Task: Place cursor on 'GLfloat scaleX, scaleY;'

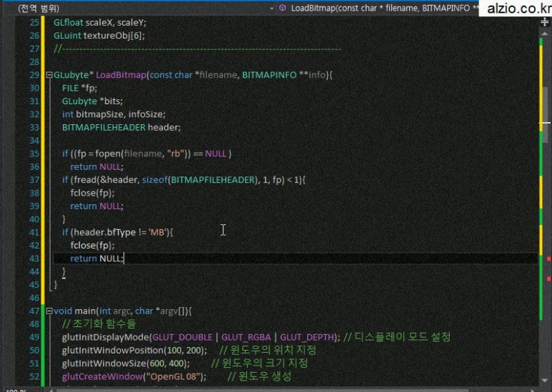Action: [x=100, y=23]
